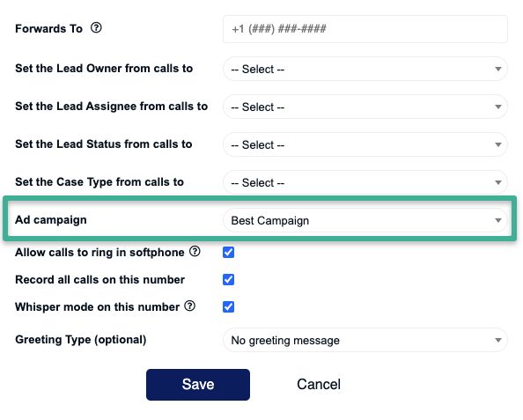Open the Lead Owner select dropdown
The height and width of the screenshot is (420, 523).
365,69
